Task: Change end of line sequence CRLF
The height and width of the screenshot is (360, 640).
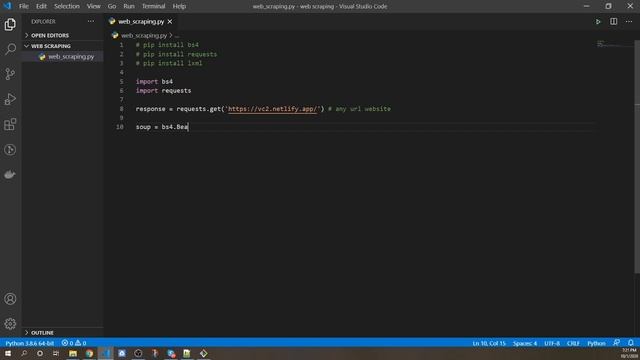Action: pos(573,343)
